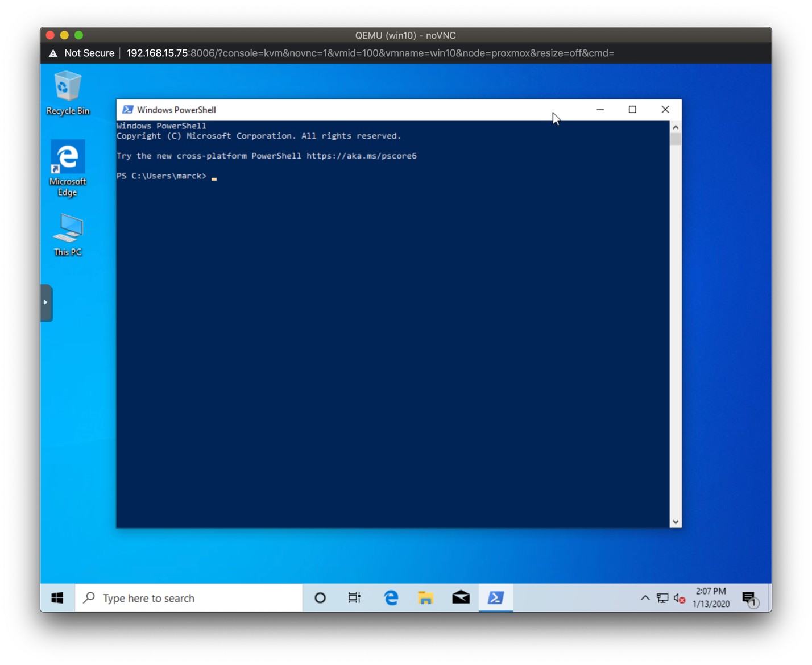Open the Action Center notifications icon
The image size is (812, 665).
749,598
